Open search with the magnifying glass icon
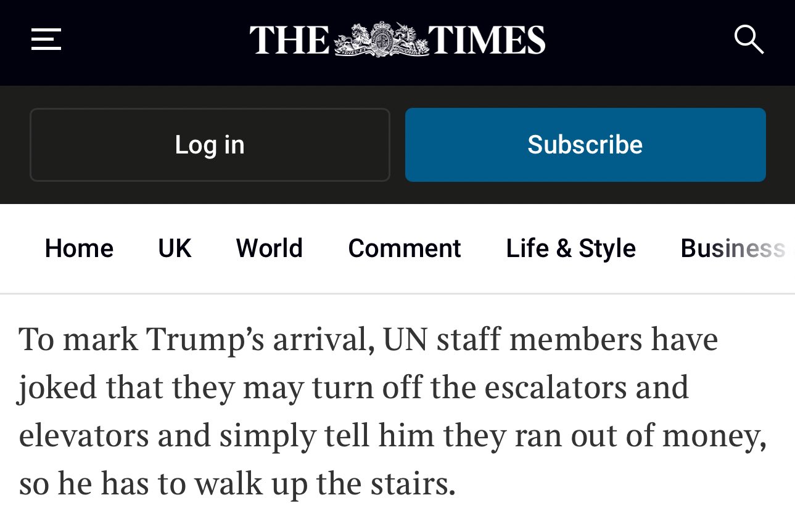This screenshot has width=795, height=532. tap(749, 39)
